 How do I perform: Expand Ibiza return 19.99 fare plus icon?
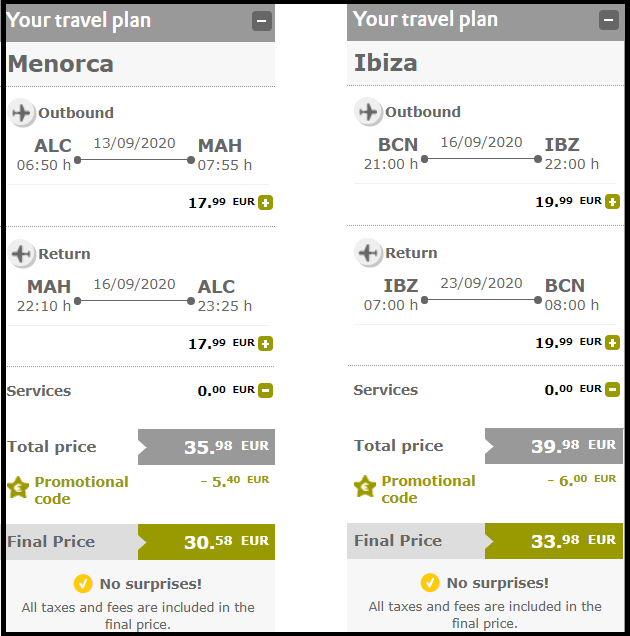click(x=612, y=342)
